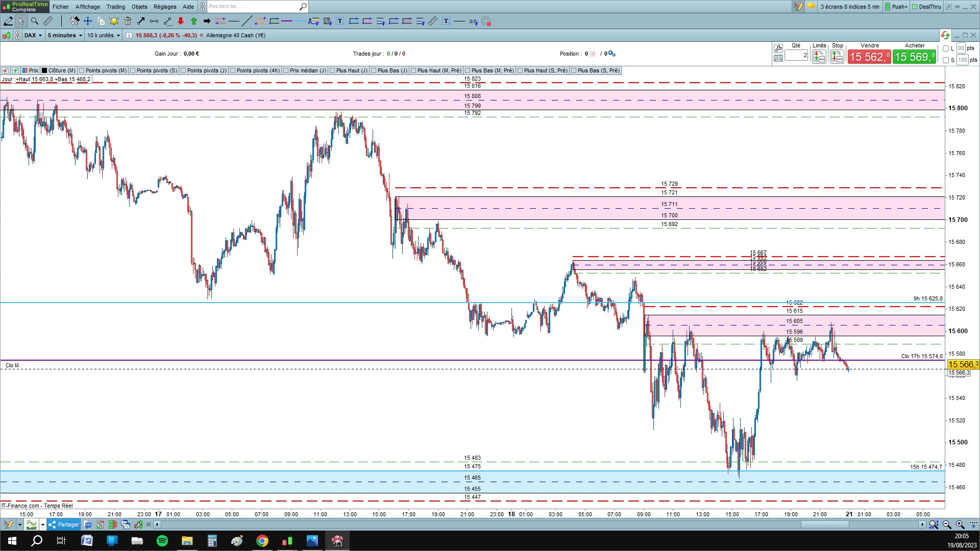
Task: Click the alert bell icon
Action: [x=114, y=21]
